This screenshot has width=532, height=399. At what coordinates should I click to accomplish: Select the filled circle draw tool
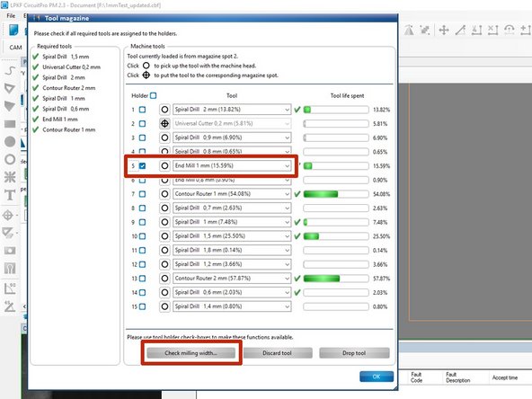point(10,141)
